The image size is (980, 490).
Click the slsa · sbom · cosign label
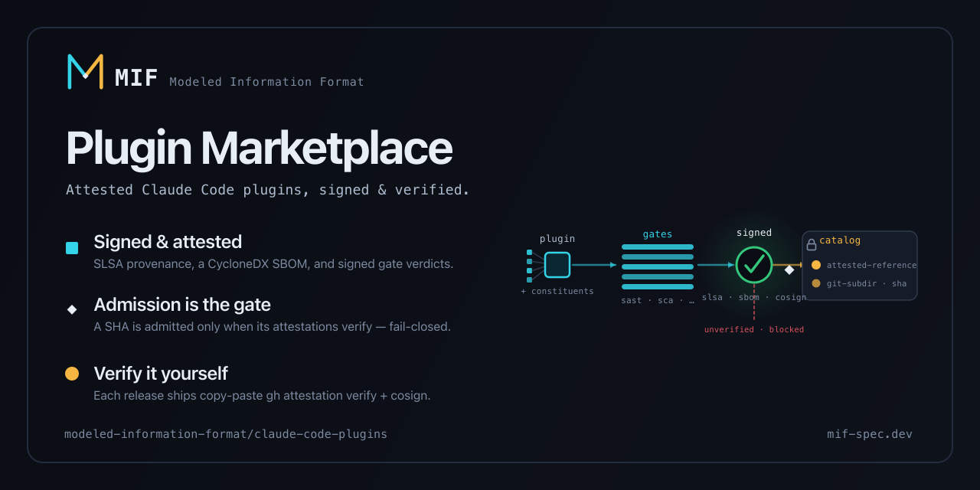754,297
